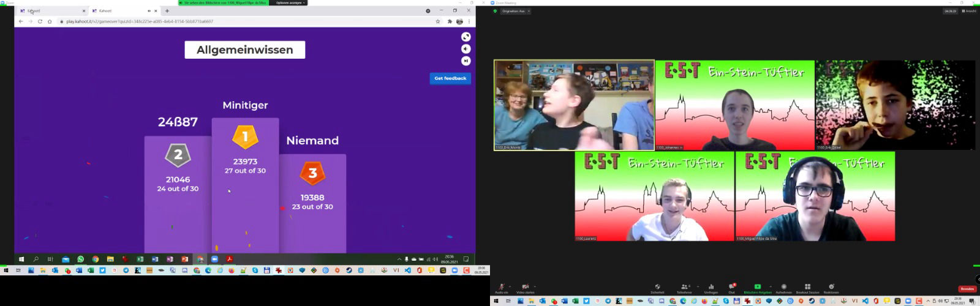Viewport: 980px width, 306px height.
Task: Unmute microphone with Audio ein toggle
Action: pos(501,287)
